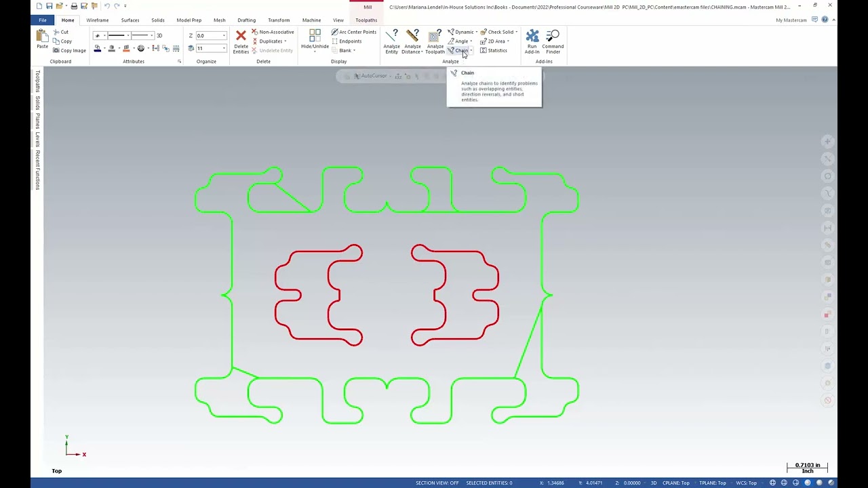Click the My Mastercam link
Image resolution: width=868 pixels, height=488 pixels.
pyautogui.click(x=791, y=20)
